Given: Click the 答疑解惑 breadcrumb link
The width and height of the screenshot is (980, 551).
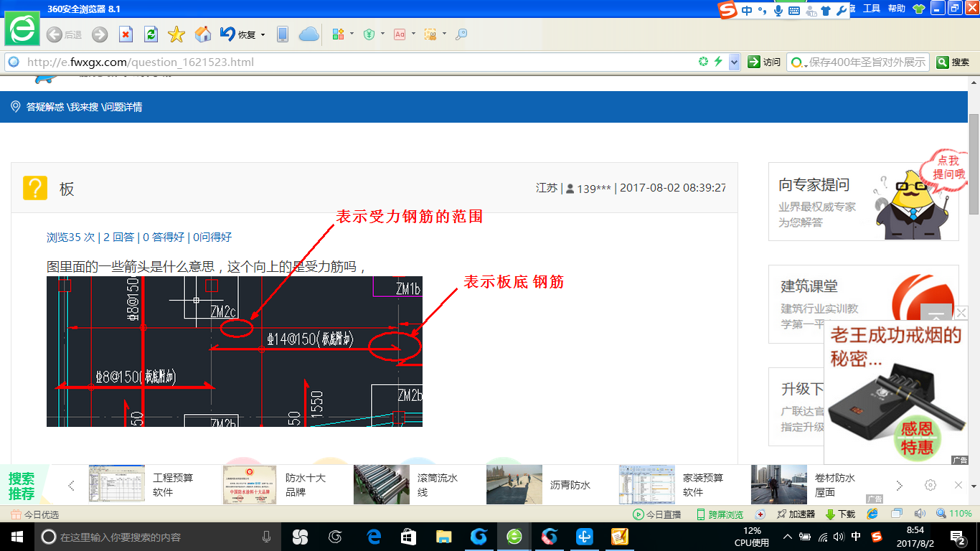Looking at the screenshot, I should [45, 107].
